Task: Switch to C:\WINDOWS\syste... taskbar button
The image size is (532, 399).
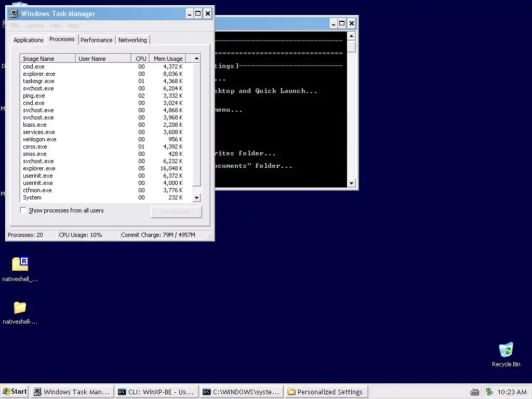Action: click(241, 392)
